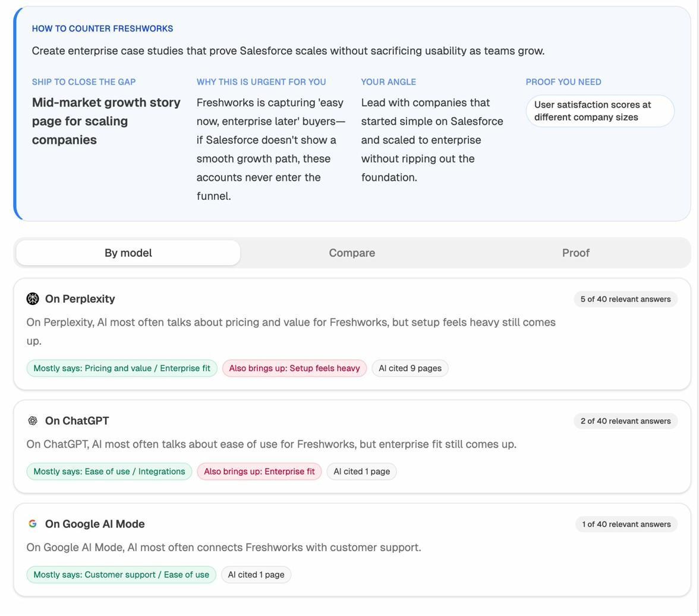
Task: Click the '1 of 40 relevant answers' badge
Action: [x=625, y=524]
